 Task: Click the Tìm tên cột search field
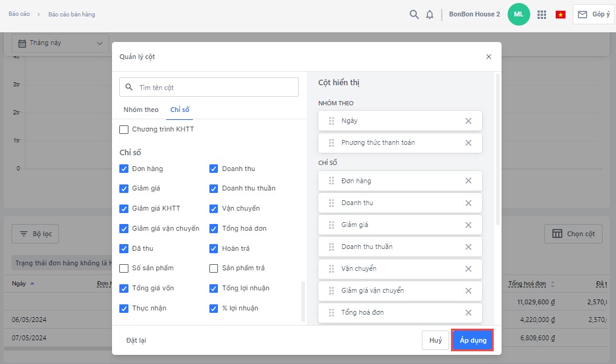pos(214,87)
